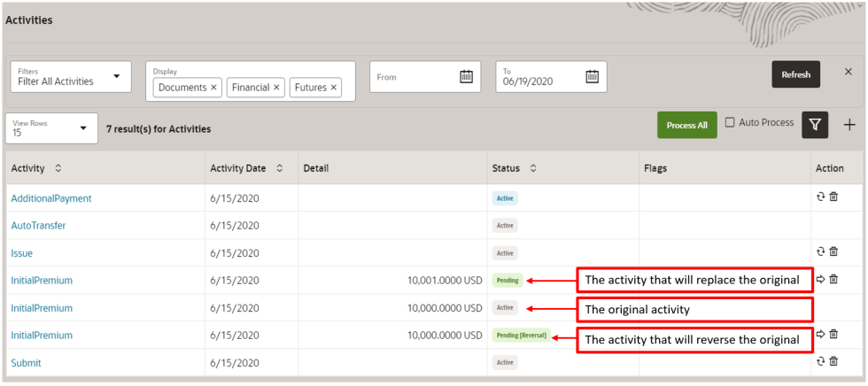Image resolution: width=868 pixels, height=386 pixels.
Task: Click the Flags column header
Action: click(655, 168)
